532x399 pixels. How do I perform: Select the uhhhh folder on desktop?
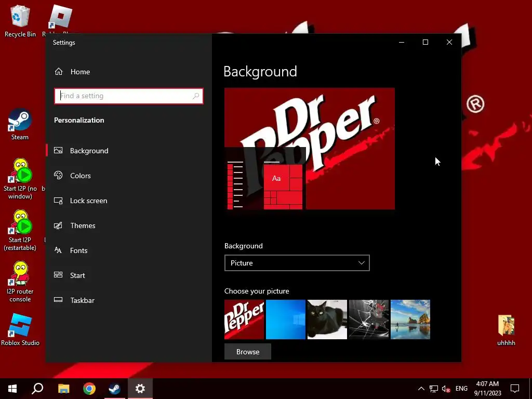tap(506, 330)
